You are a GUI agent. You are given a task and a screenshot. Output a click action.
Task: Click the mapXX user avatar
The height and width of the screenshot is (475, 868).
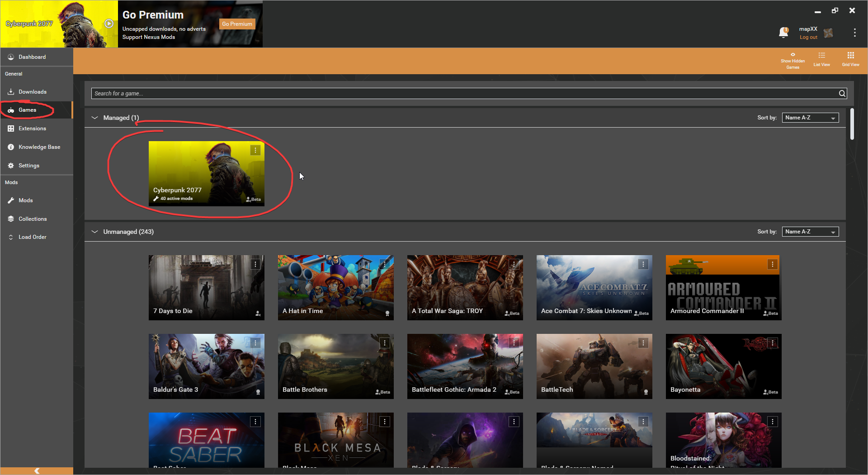(x=828, y=33)
